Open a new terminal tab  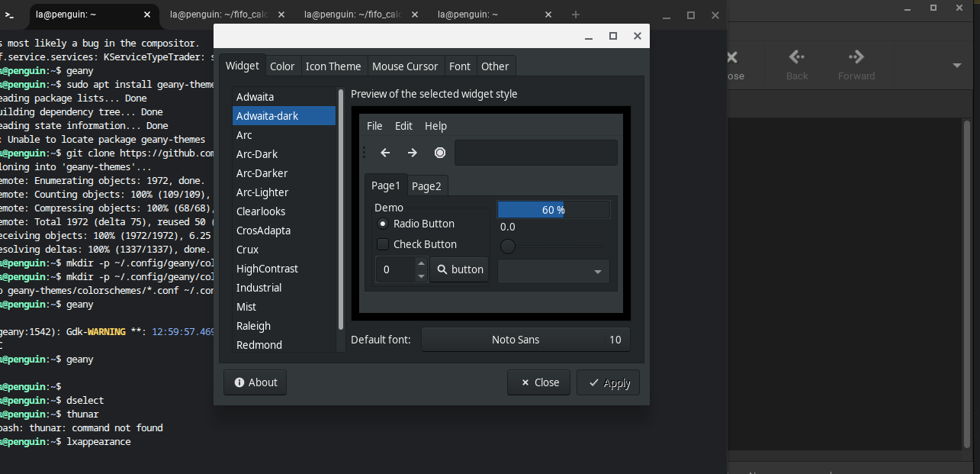pos(576,14)
